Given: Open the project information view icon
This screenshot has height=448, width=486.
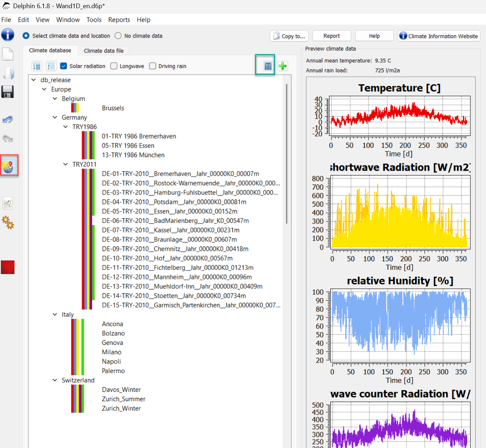Looking at the screenshot, I should [x=8, y=35].
